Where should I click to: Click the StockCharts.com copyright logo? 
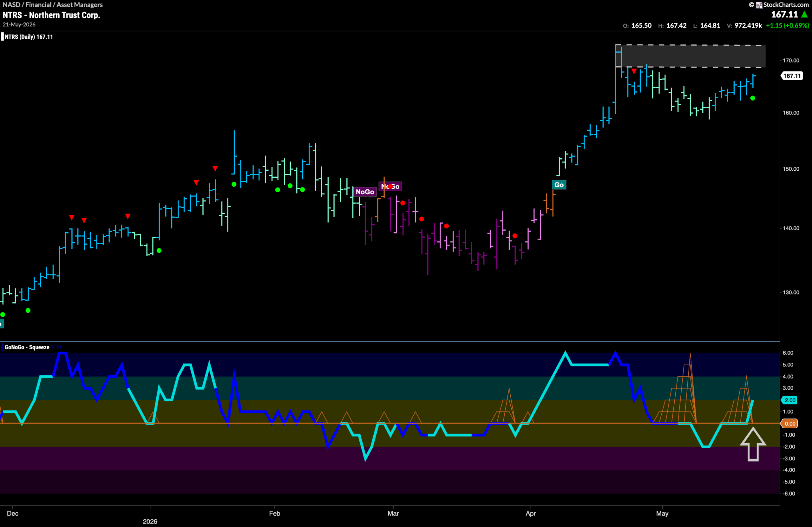pos(779,4)
